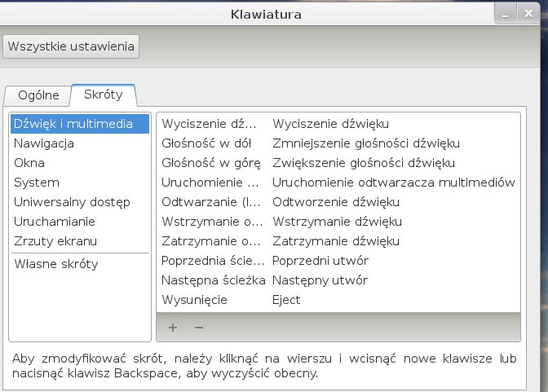Select the Głośność w górę shortcut row
The width and height of the screenshot is (548, 392).
click(338, 163)
